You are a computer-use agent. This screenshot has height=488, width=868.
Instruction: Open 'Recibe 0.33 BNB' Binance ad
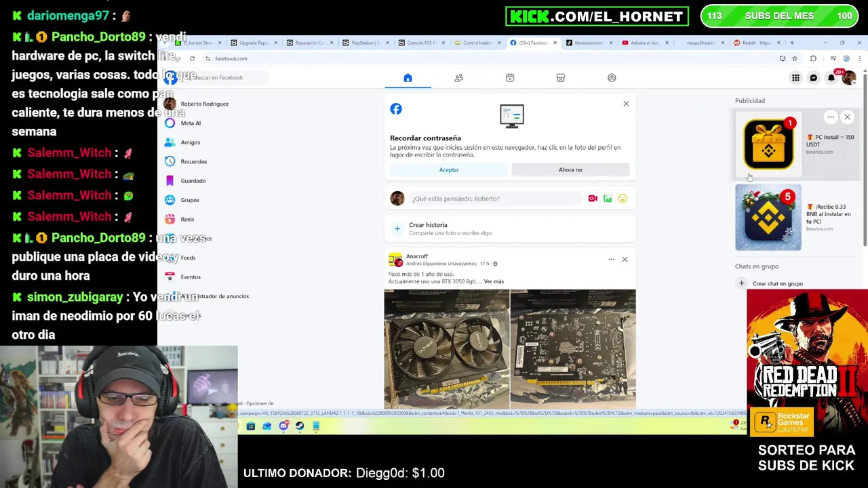tap(796, 218)
